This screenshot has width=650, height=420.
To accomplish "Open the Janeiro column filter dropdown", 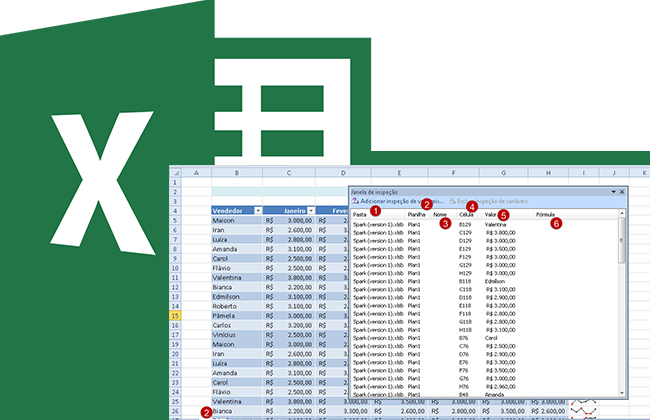I will (x=311, y=211).
